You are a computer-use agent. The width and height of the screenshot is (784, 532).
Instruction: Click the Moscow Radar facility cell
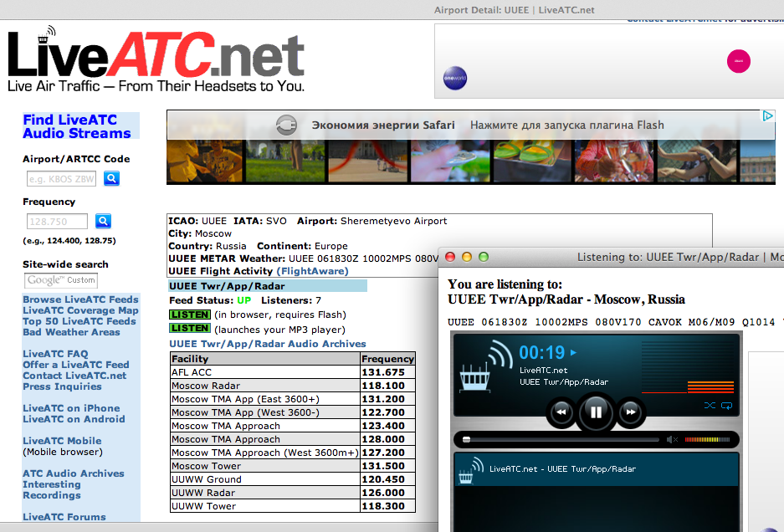click(x=265, y=386)
